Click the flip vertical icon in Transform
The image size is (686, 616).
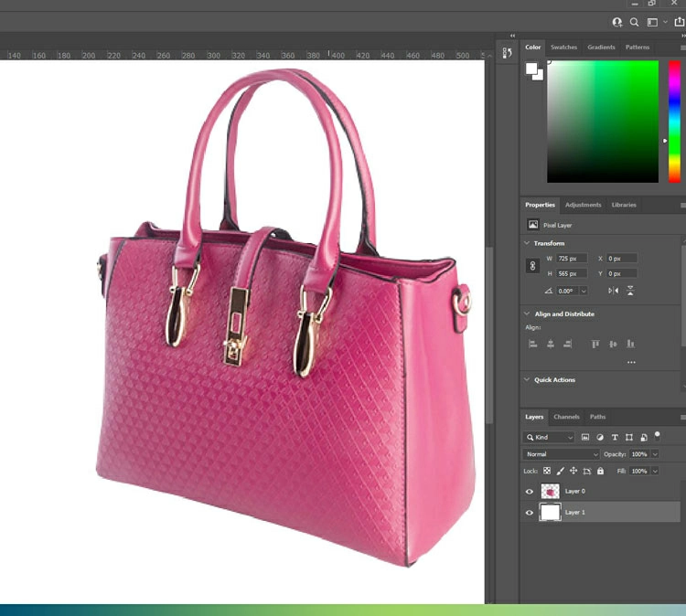630,291
